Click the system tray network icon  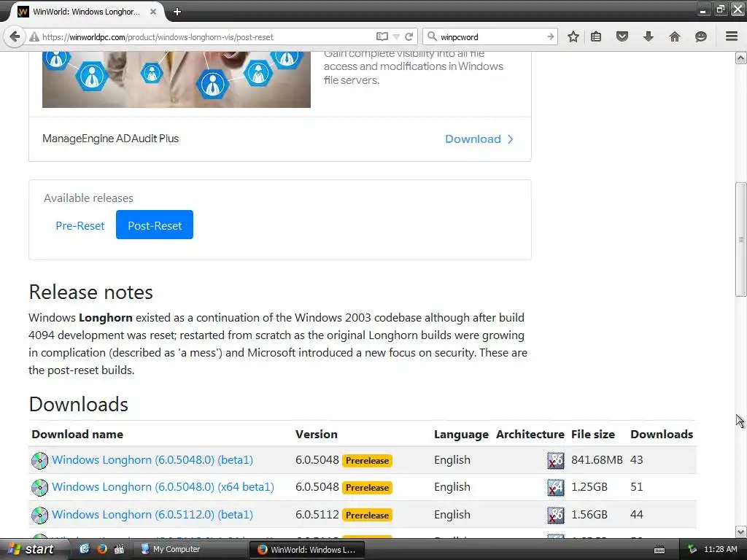[x=692, y=550]
